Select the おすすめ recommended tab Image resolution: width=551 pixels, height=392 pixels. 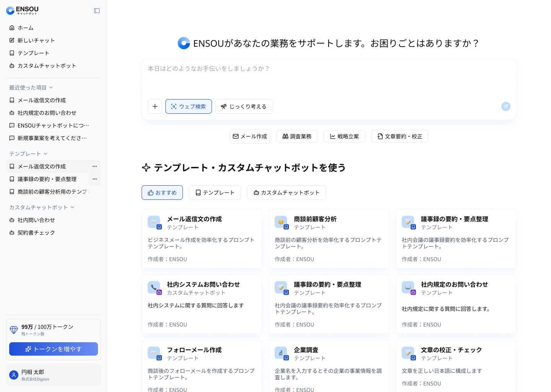coord(162,193)
